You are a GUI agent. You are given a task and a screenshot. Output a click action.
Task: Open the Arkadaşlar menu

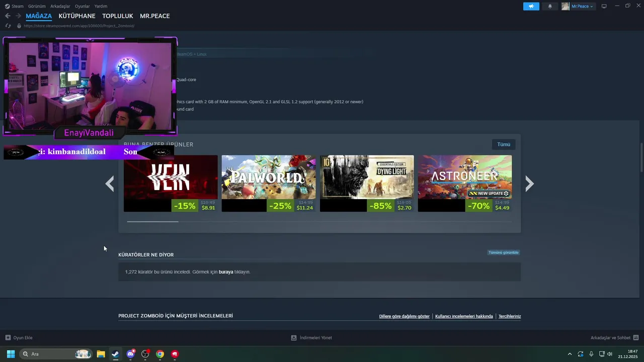pyautogui.click(x=60, y=6)
